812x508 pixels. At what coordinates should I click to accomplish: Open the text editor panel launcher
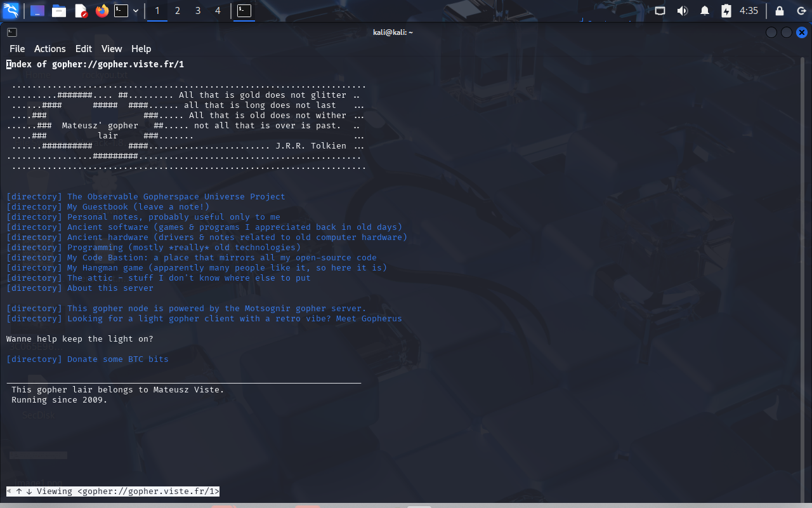(x=81, y=11)
